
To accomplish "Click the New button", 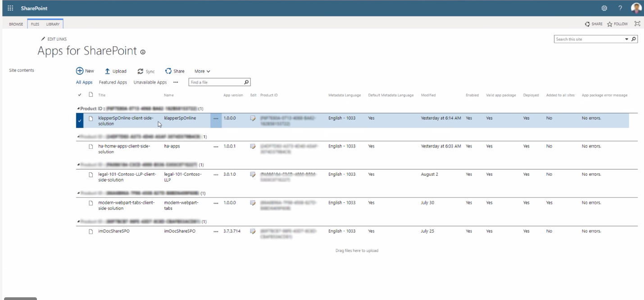I will 85,71.
